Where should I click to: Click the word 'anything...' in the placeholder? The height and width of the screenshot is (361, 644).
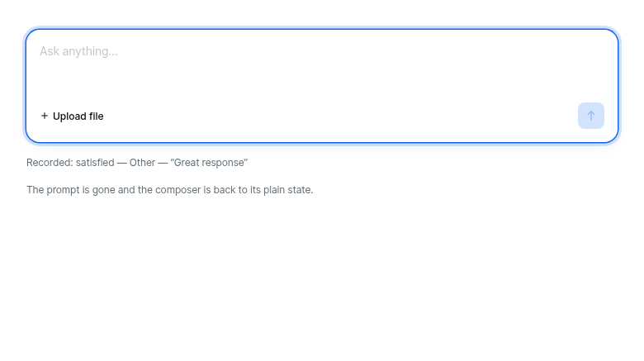coord(89,52)
